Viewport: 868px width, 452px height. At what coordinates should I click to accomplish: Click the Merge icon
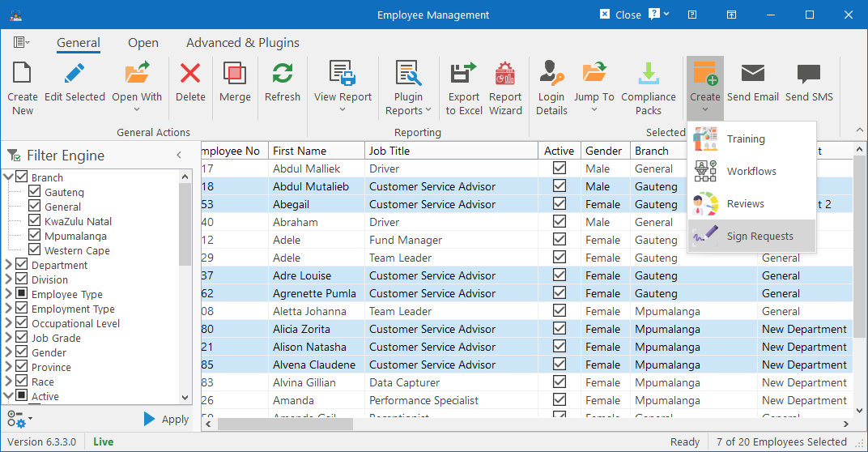coord(235,73)
